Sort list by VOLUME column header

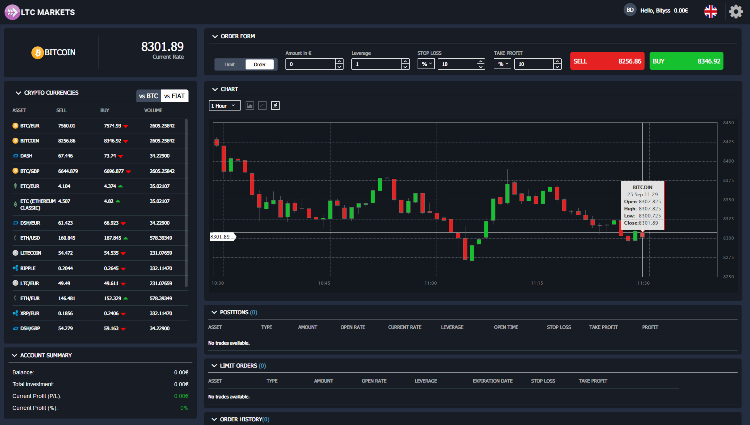(153, 110)
